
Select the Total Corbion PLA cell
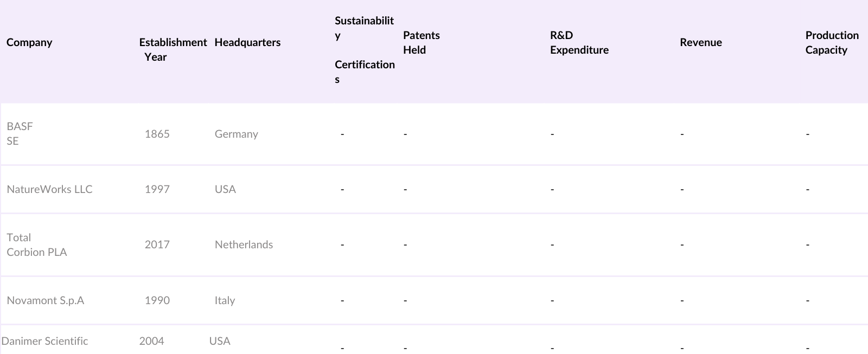tap(36, 244)
